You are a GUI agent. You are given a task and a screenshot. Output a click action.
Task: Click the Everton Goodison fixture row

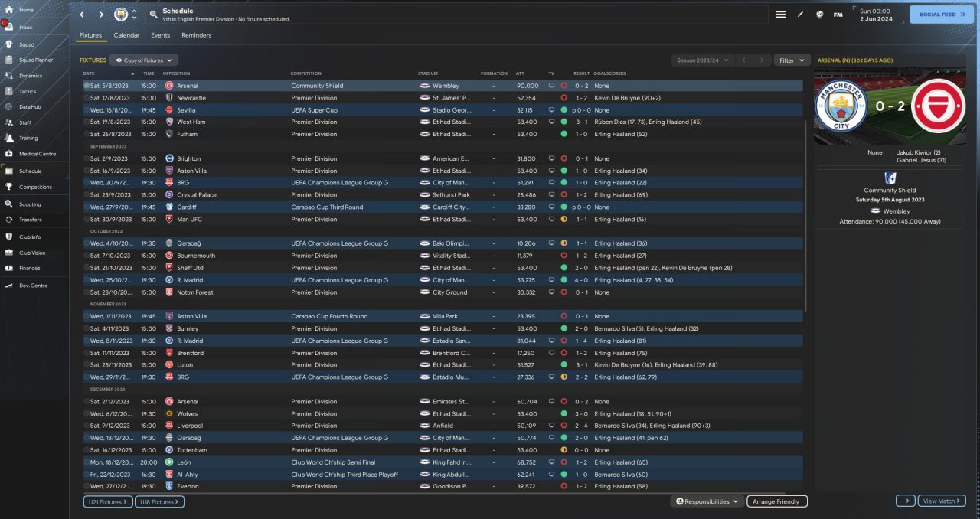pyautogui.click(x=443, y=486)
